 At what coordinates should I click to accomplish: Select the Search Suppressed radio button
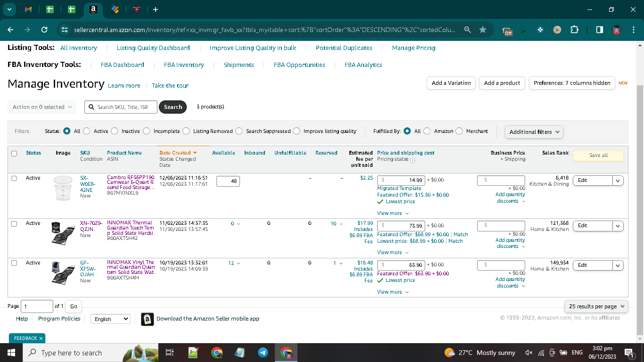pos(239,131)
